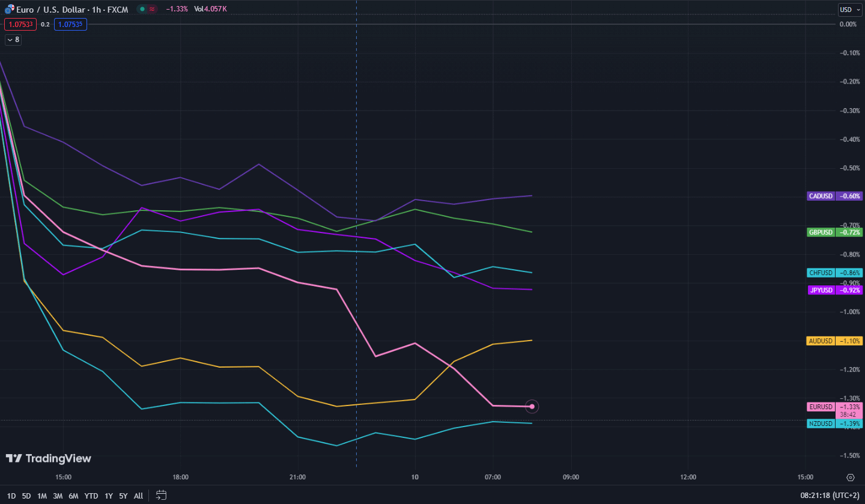Click the -0.86% value tag for CHFUSD

[849, 273]
